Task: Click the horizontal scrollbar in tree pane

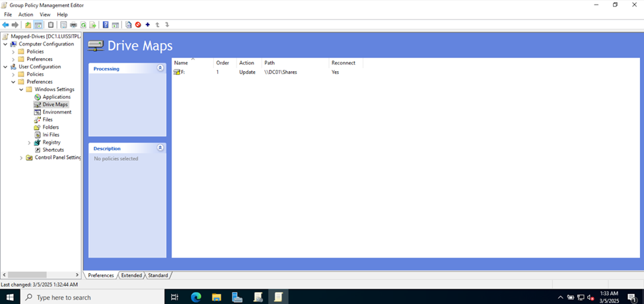Action: click(27, 275)
